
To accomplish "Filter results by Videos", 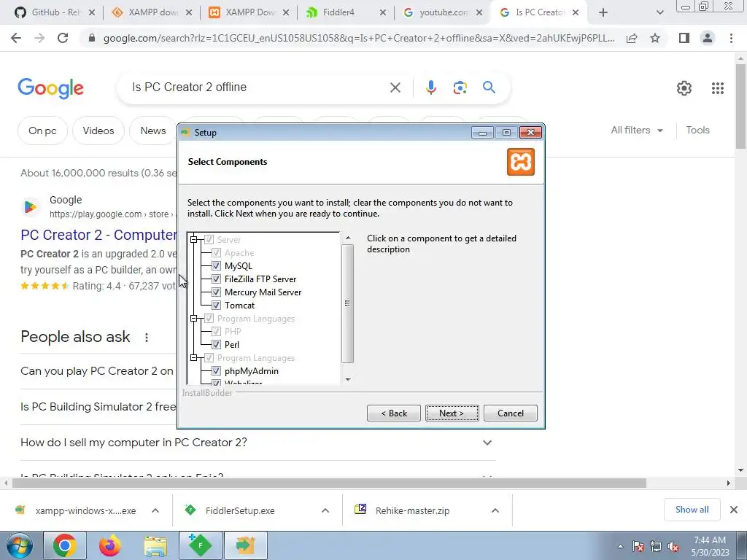I will pos(98,131).
